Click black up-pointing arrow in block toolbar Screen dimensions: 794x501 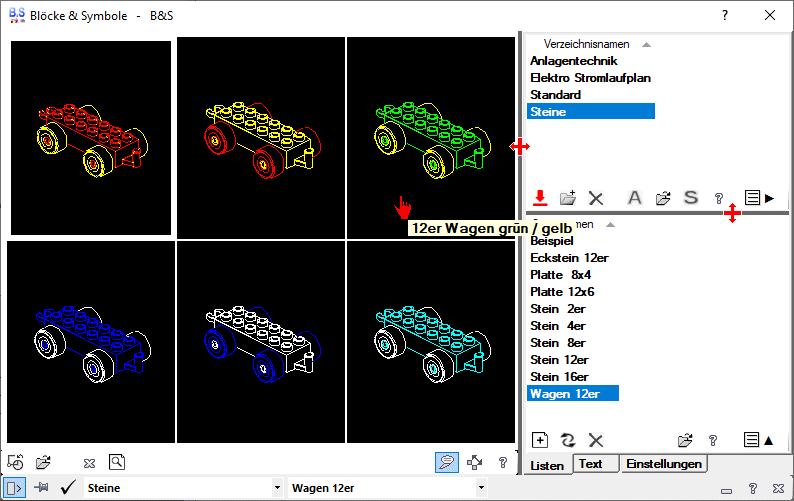click(x=769, y=440)
